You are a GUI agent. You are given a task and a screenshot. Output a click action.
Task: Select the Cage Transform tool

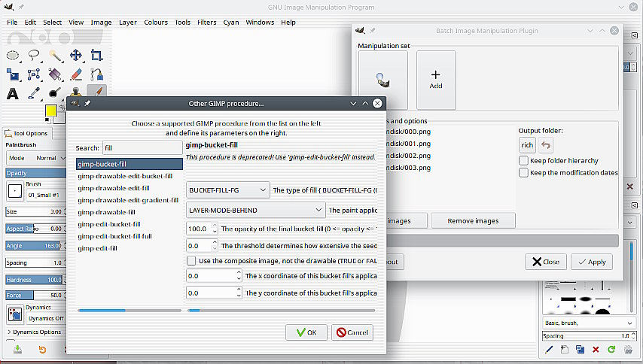click(x=34, y=74)
